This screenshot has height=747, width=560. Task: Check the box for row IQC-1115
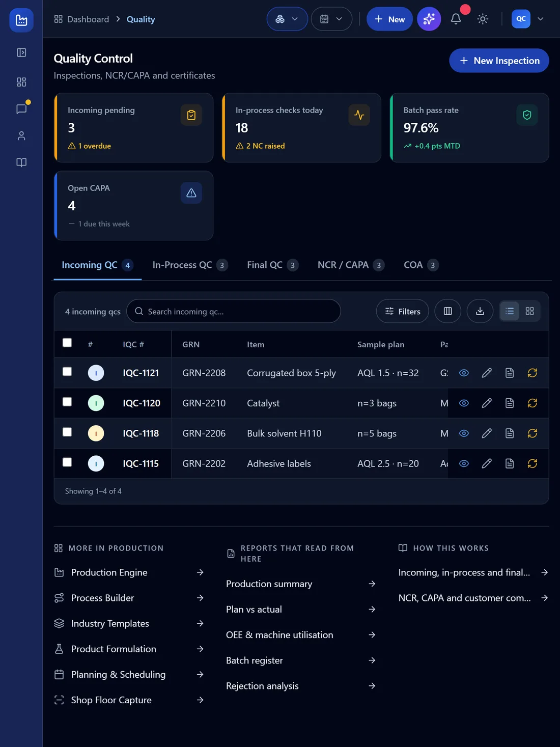[67, 462]
